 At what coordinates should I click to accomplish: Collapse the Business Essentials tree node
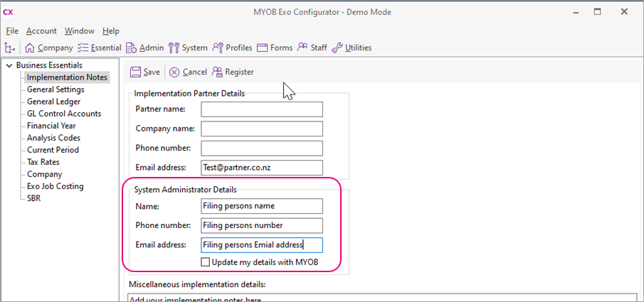click(x=9, y=65)
